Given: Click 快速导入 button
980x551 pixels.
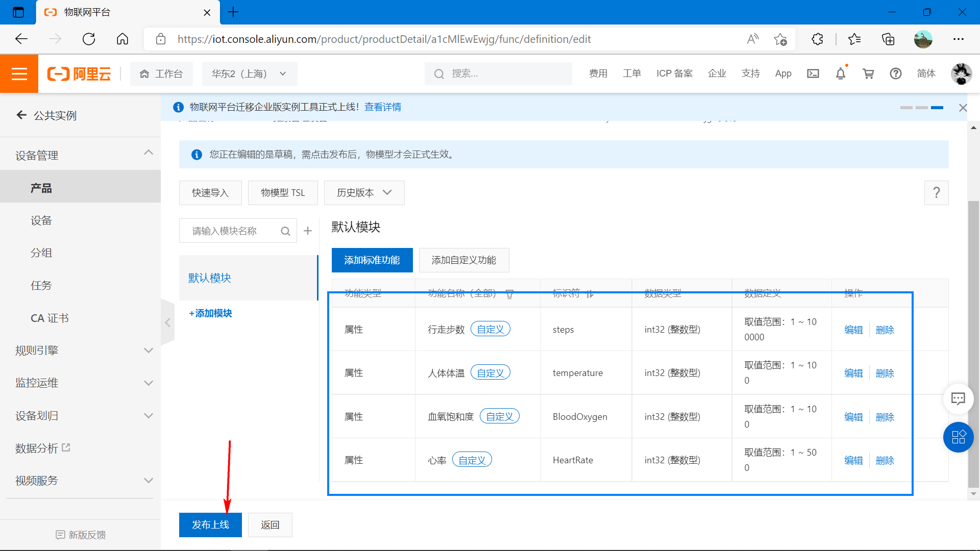Looking at the screenshot, I should 210,193.
